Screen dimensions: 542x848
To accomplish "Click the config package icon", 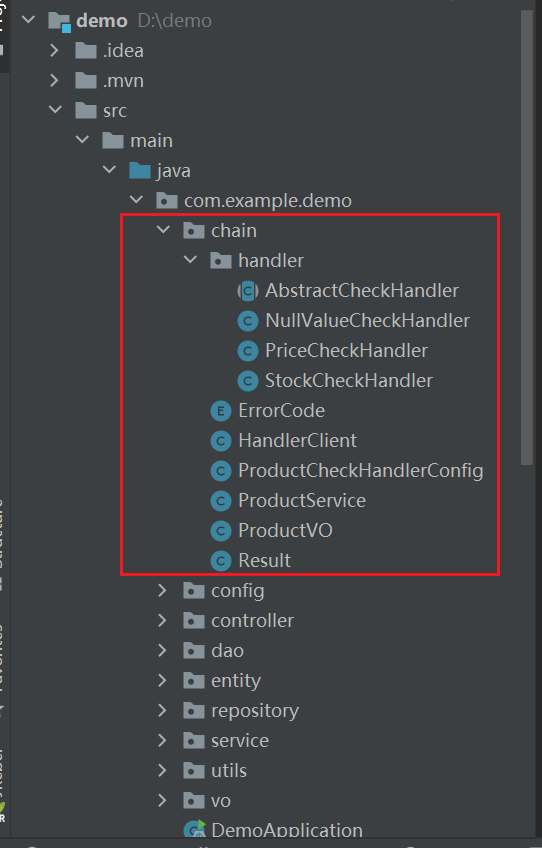I will 194,591.
